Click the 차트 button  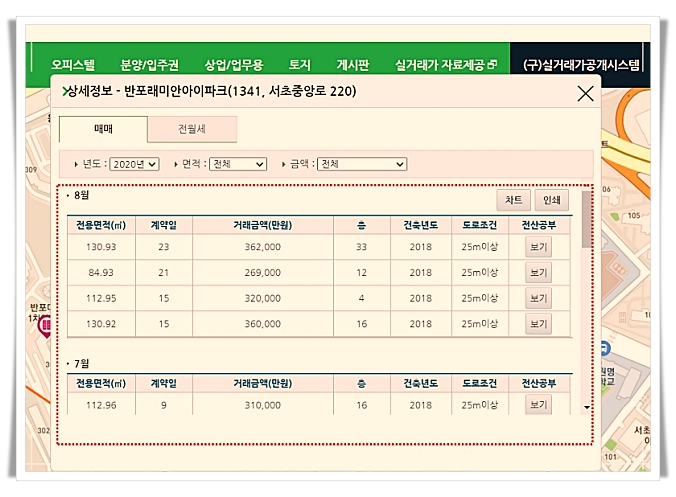513,200
